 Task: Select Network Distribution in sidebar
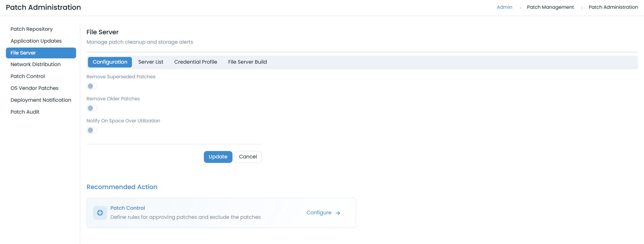point(36,64)
